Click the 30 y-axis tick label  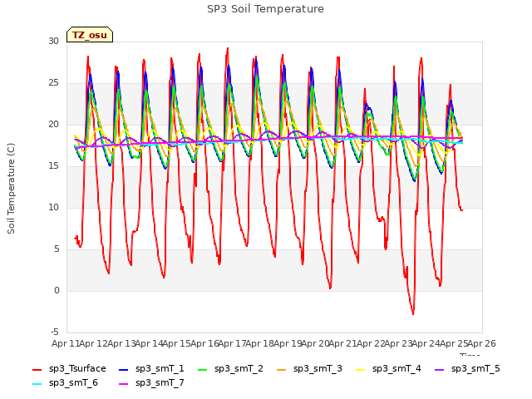(53, 41)
